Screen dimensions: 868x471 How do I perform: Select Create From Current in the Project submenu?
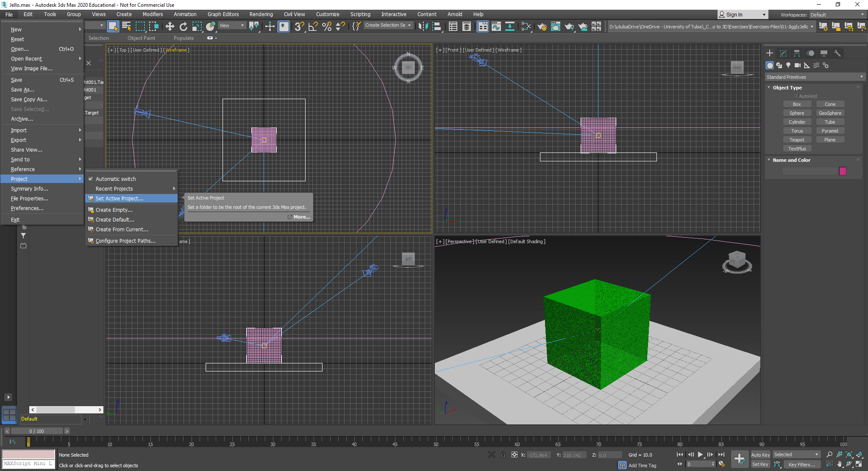pyautogui.click(x=122, y=229)
